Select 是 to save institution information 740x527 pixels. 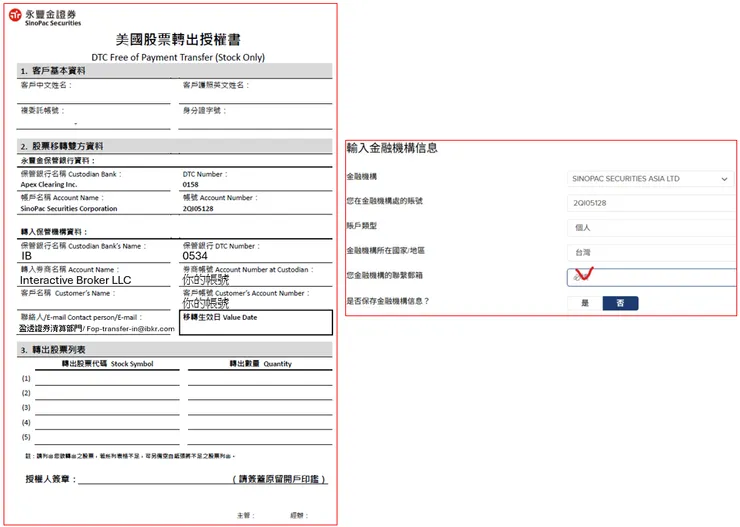[x=585, y=303]
